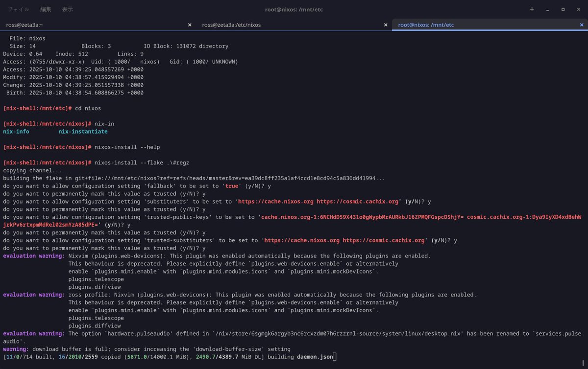Minimize the terminal window
This screenshot has width=588, height=369.
[x=548, y=9]
